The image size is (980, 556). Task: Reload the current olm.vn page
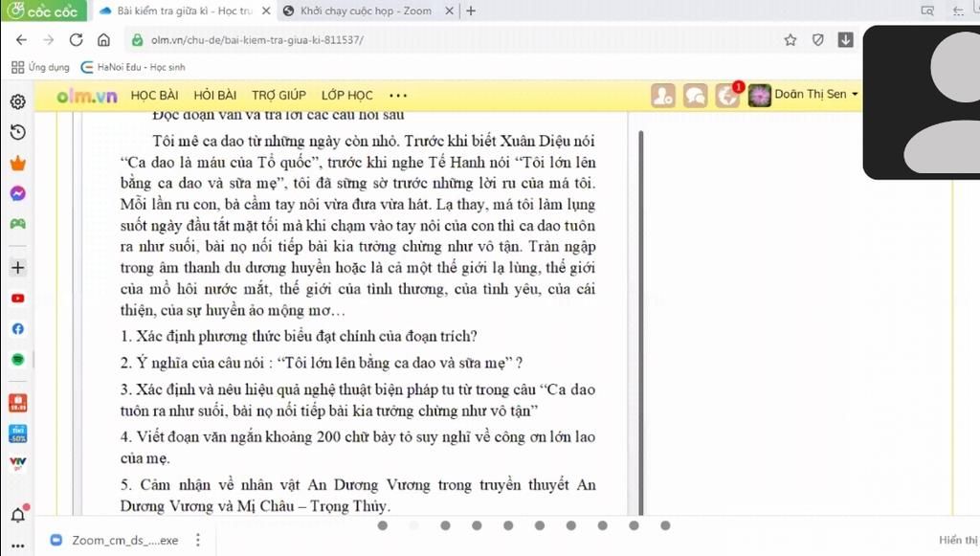(77, 40)
